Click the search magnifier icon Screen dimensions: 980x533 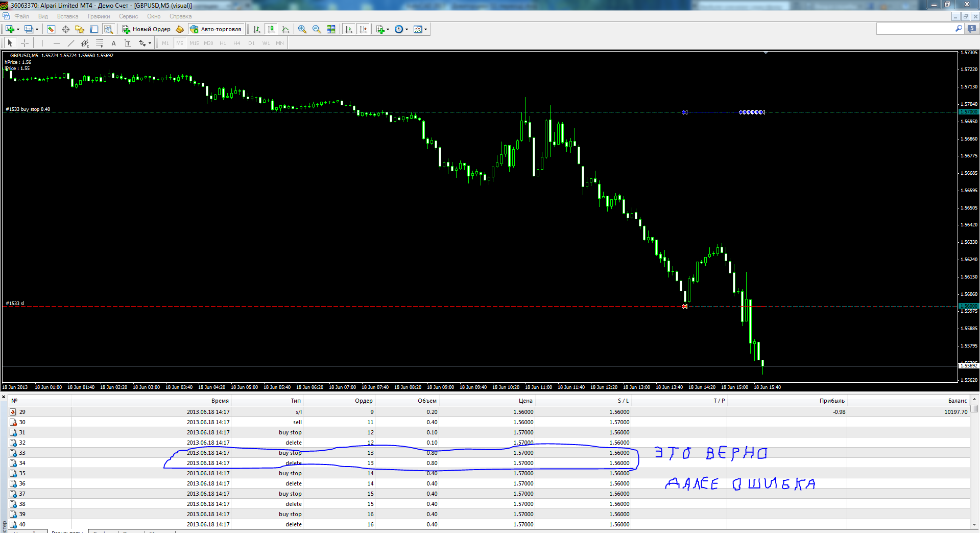pyautogui.click(x=959, y=29)
